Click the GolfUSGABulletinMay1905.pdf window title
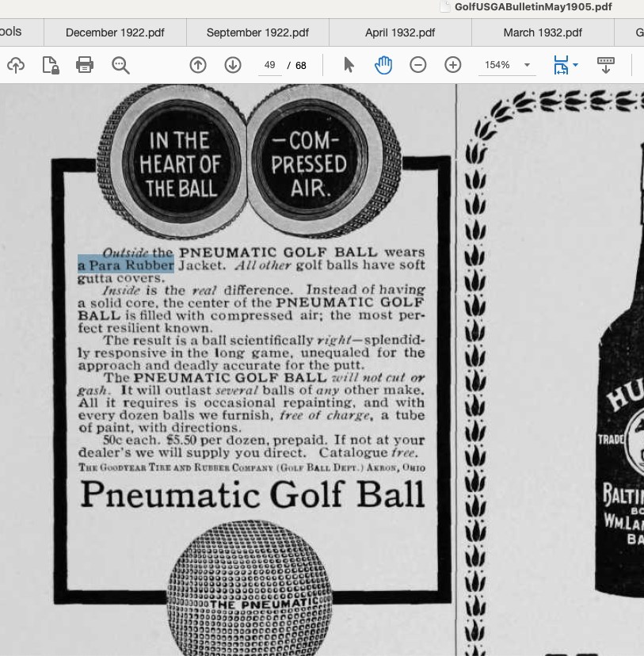 point(533,6)
